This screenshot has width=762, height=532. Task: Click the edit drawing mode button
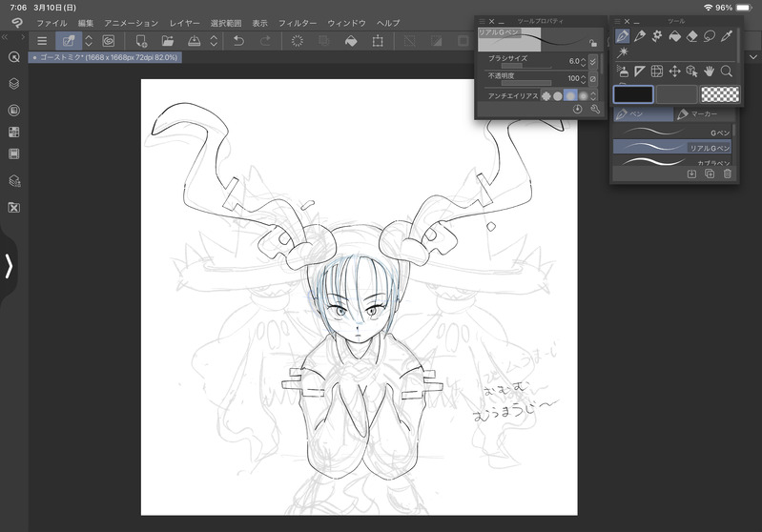tap(69, 41)
